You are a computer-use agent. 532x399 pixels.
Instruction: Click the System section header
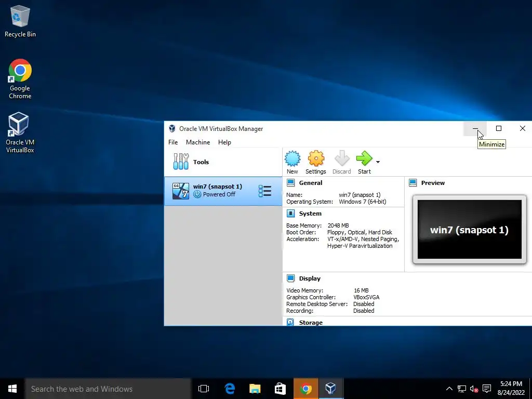[310, 214]
